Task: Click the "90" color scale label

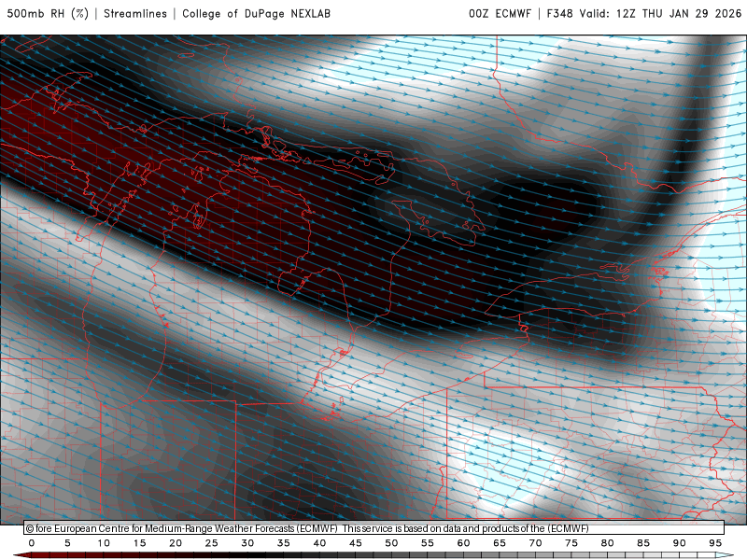Action: (x=680, y=543)
